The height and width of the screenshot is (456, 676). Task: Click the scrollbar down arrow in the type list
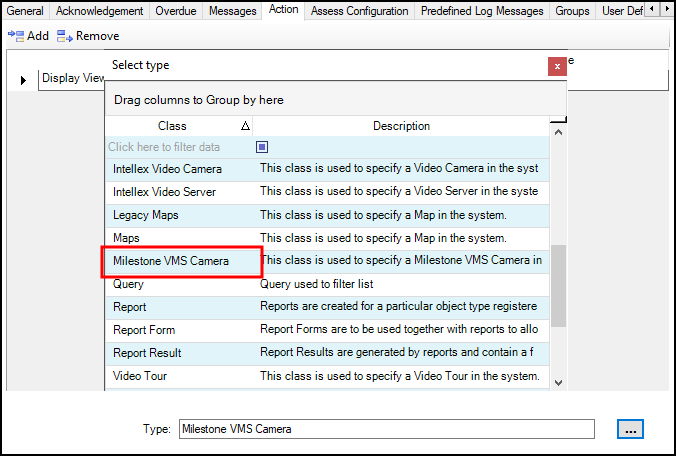pyautogui.click(x=558, y=383)
